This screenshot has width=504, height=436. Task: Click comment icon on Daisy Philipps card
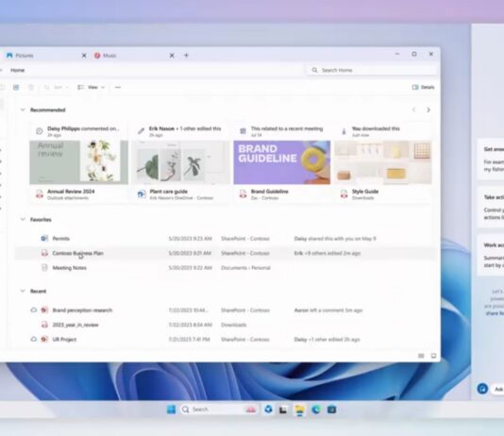[40, 131]
